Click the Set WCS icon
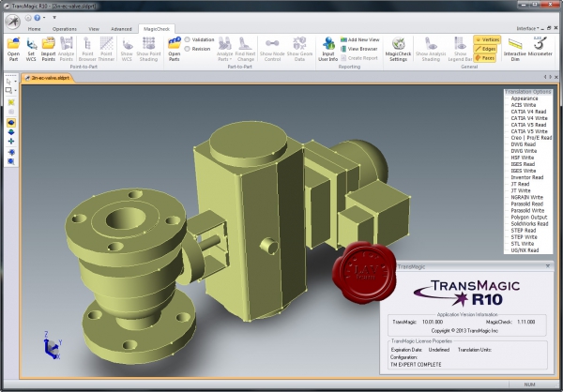563x392 pixels. [x=31, y=49]
